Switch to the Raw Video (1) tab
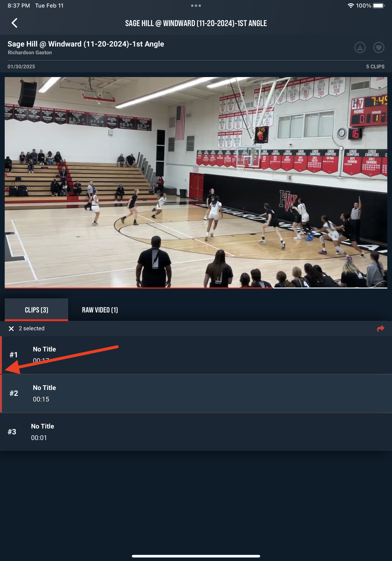Viewport: 392px width, 561px height. click(x=100, y=310)
